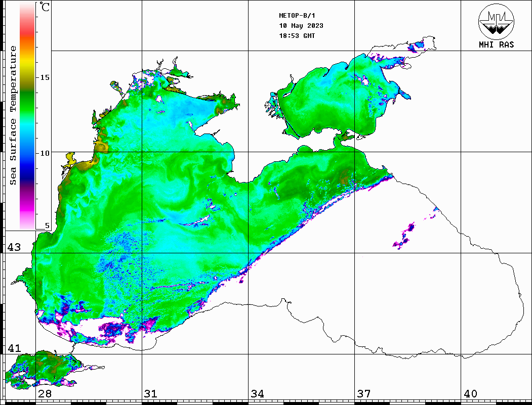Click the longitude label '37'

click(x=364, y=393)
